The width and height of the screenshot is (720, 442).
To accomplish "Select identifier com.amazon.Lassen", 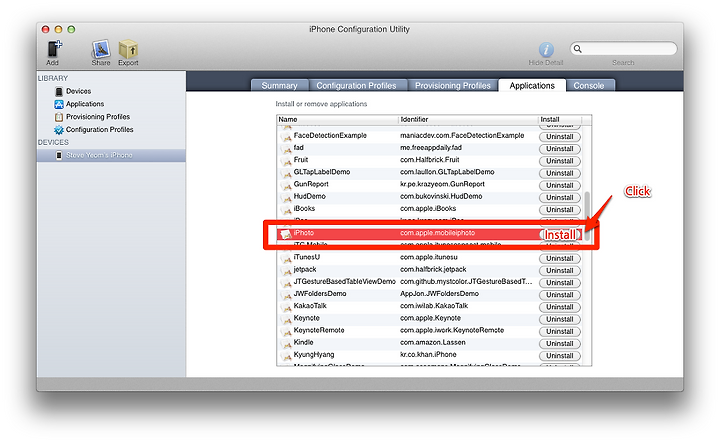I will coord(433,342).
